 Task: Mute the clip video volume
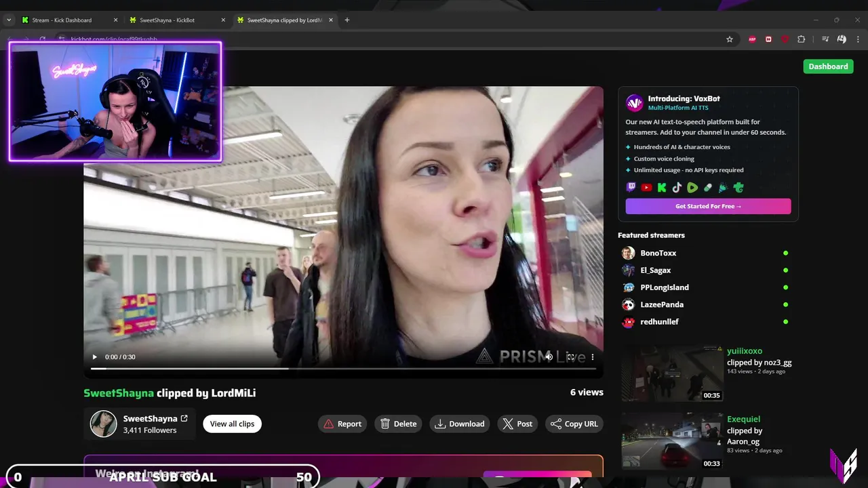549,357
